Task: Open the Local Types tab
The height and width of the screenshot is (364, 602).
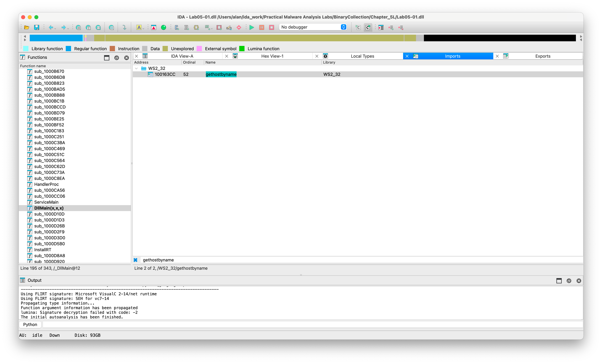Action: 362,56
